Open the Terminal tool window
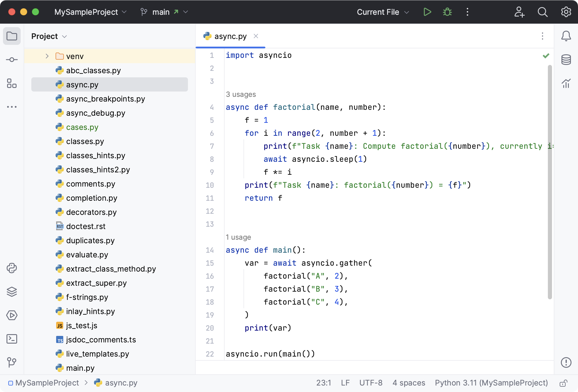578x392 pixels. pyautogui.click(x=12, y=339)
